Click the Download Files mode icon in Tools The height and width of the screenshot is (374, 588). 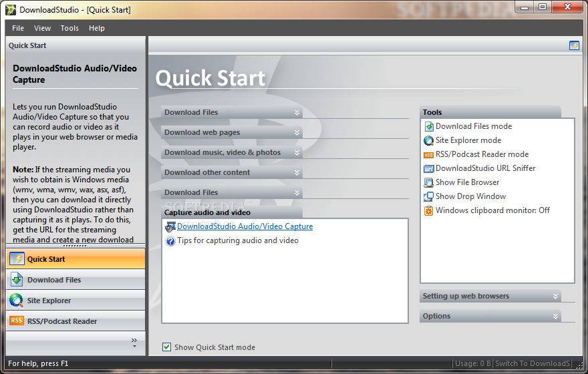[x=428, y=127]
